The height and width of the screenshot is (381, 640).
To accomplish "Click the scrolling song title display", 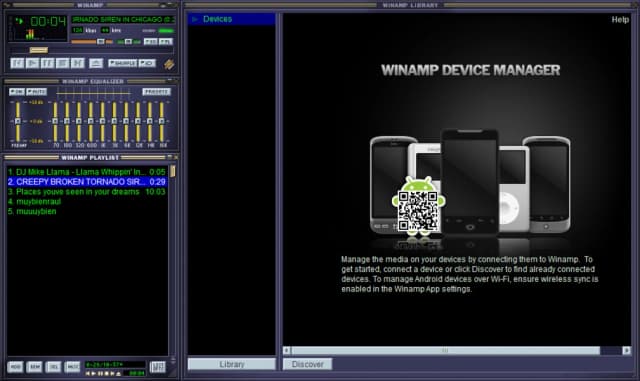I will tap(123, 19).
